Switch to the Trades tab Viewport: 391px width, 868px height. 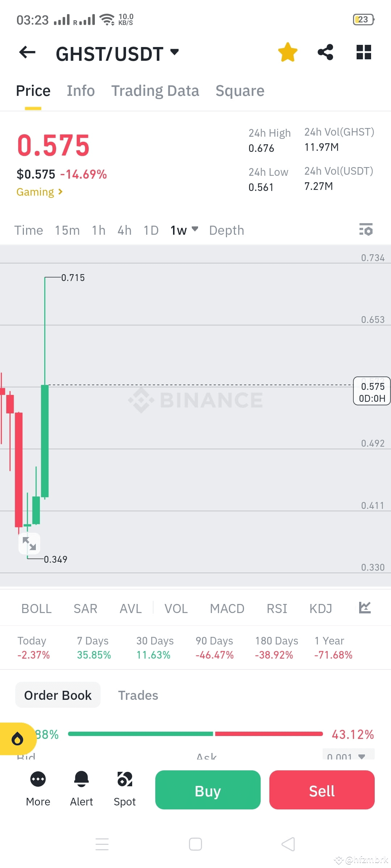(138, 695)
